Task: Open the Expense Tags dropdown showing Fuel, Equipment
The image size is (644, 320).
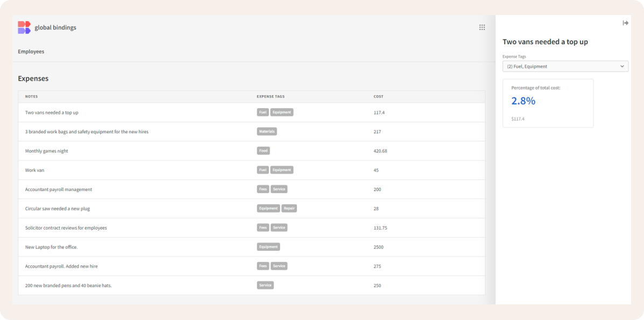Action: tap(565, 66)
